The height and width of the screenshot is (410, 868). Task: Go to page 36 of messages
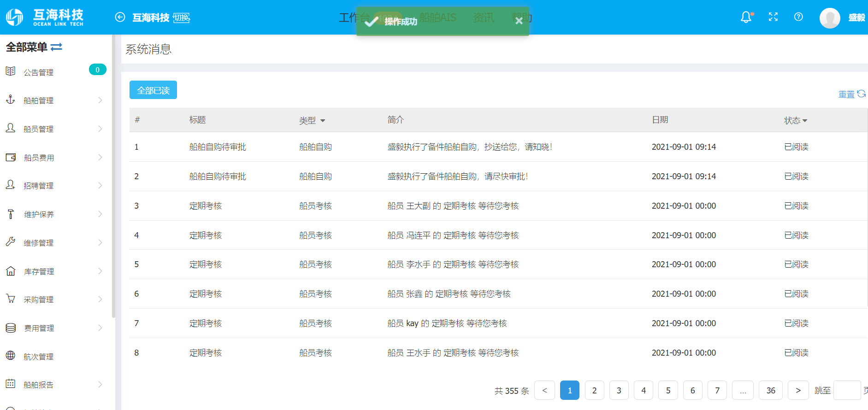click(771, 390)
